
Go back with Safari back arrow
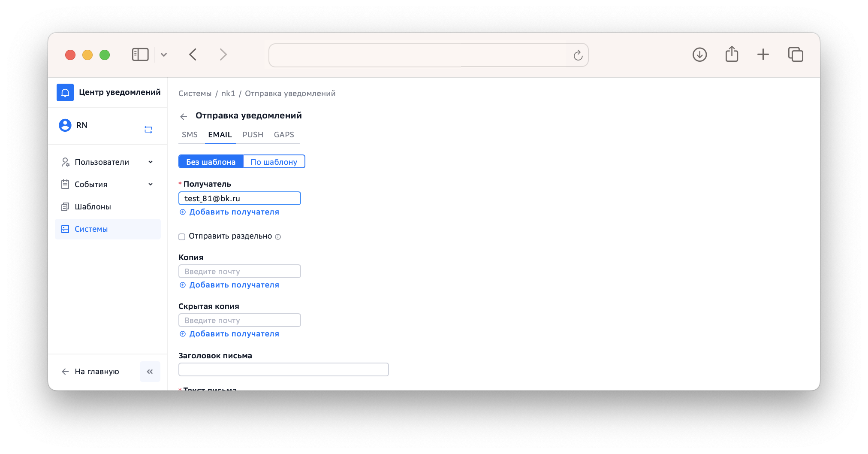tap(193, 54)
